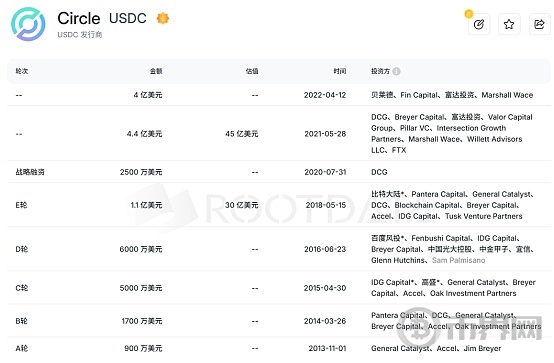Viewport: 554px width, 363px height.
Task: Click the Fenbushi Capital investor link
Action: pyautogui.click(x=441, y=238)
